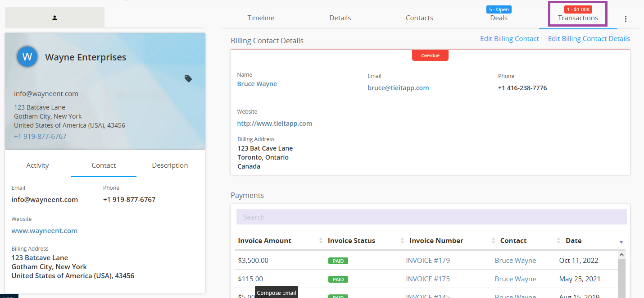644x298 pixels.
Task: Click www.wayneent.com website link
Action: (45, 231)
